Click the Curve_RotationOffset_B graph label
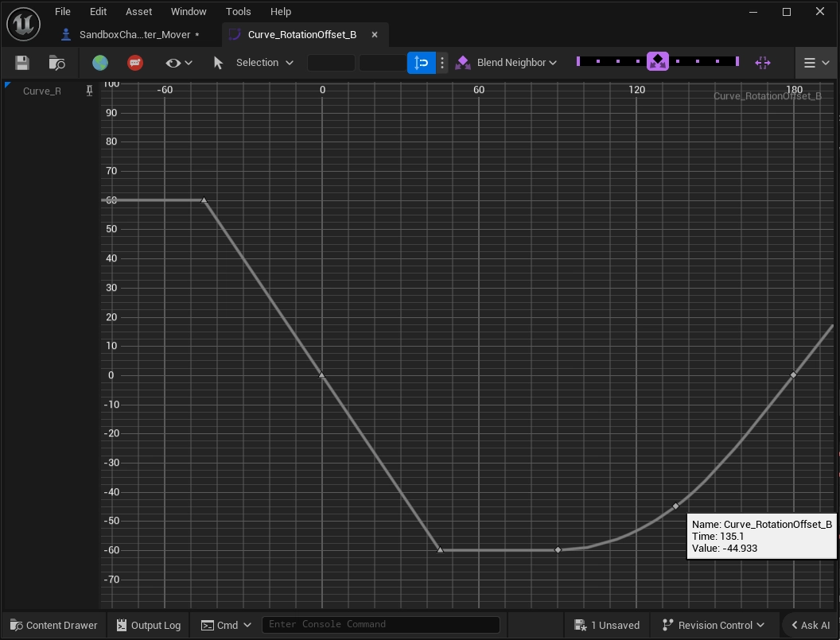This screenshot has height=640, width=840. [x=767, y=96]
